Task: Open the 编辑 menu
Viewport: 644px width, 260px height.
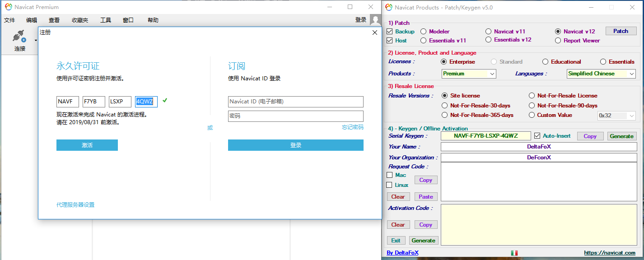Action: [x=32, y=20]
